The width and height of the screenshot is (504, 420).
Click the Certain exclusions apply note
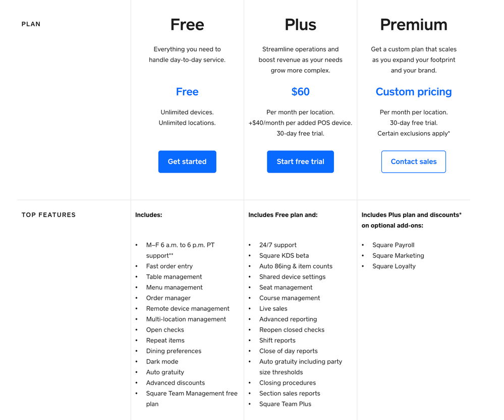[413, 133]
